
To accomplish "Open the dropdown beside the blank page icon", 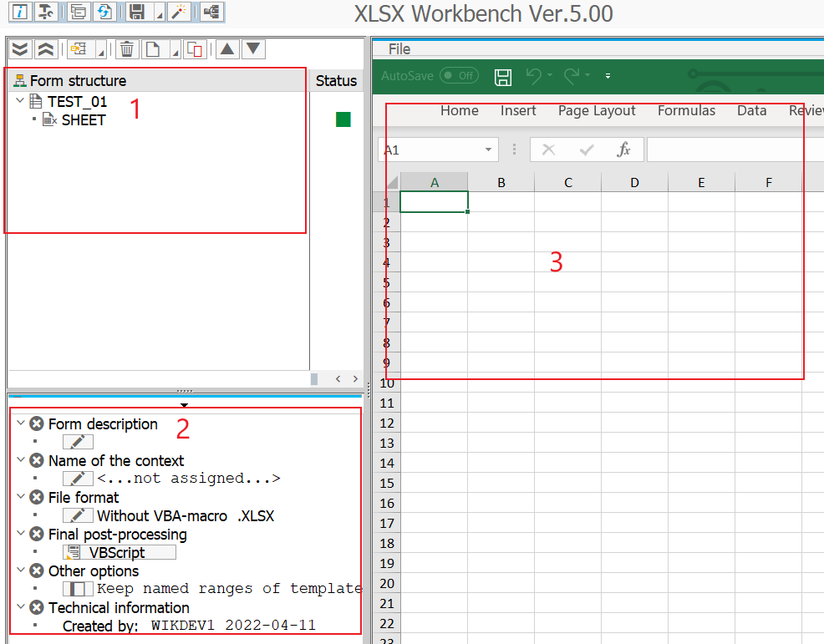I will [175, 50].
